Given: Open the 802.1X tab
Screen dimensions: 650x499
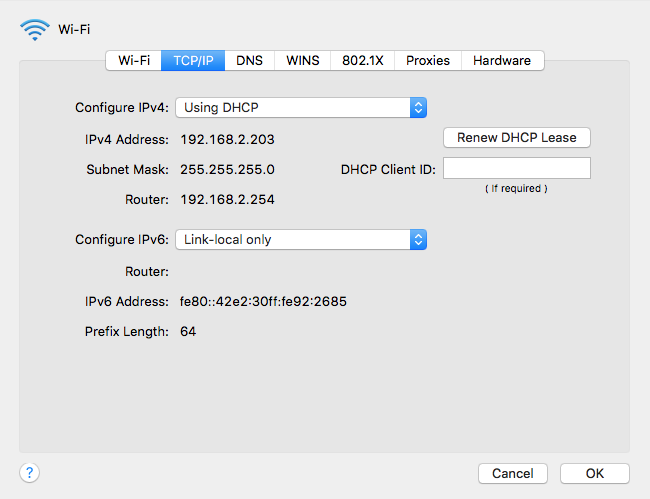Looking at the screenshot, I should [363, 61].
